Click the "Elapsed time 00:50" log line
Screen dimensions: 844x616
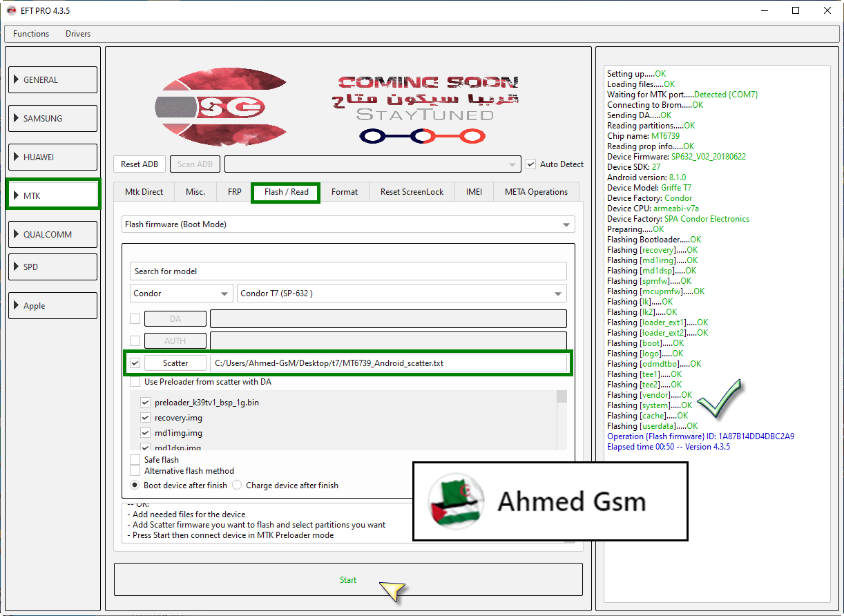click(669, 447)
